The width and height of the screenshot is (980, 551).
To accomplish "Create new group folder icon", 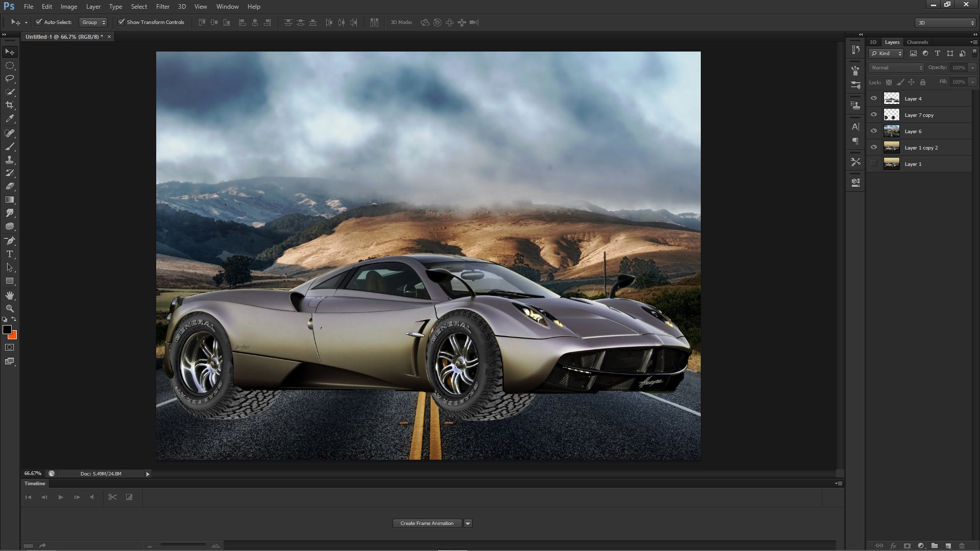I will 935,545.
